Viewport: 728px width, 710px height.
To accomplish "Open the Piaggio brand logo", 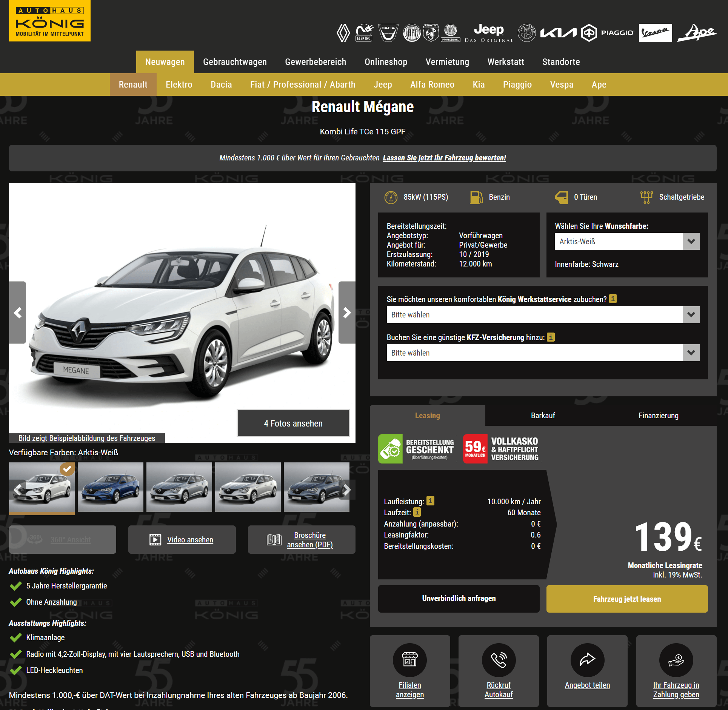I will [x=607, y=33].
